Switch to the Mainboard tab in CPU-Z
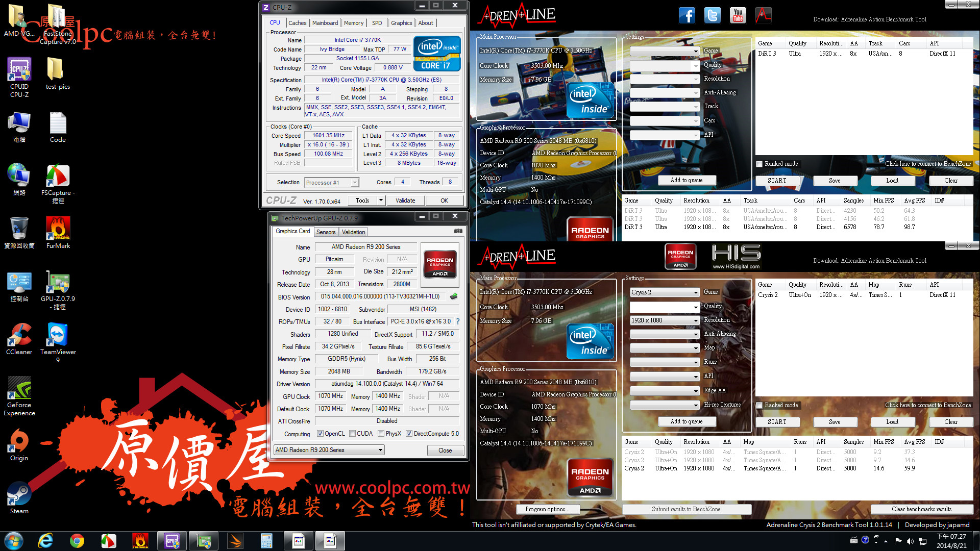 325,23
